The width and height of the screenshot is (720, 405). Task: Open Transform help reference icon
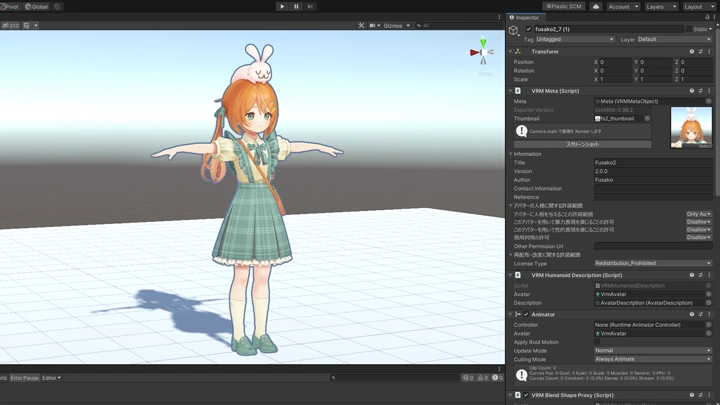click(692, 51)
